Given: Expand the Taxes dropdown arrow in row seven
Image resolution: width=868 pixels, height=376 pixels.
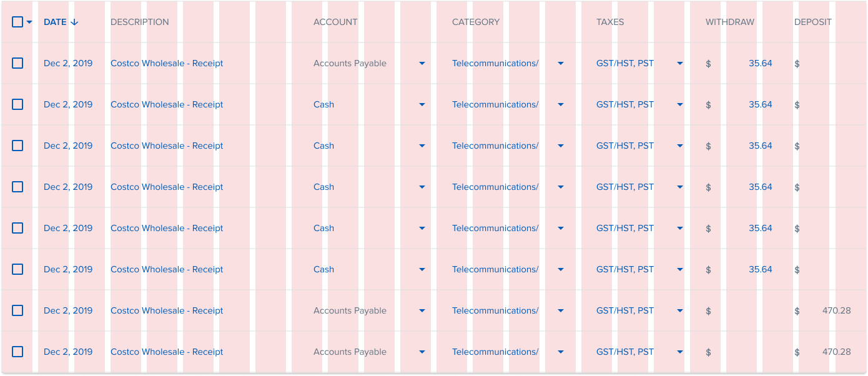Looking at the screenshot, I should tap(680, 310).
